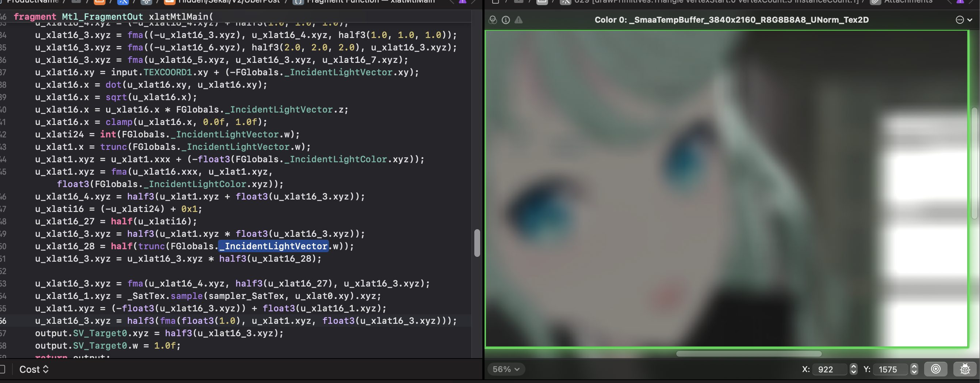Viewport: 980px width, 383px height.
Task: Click the drawPrimitives Triangle breadcrumb in right pane
Action: click(x=716, y=1)
